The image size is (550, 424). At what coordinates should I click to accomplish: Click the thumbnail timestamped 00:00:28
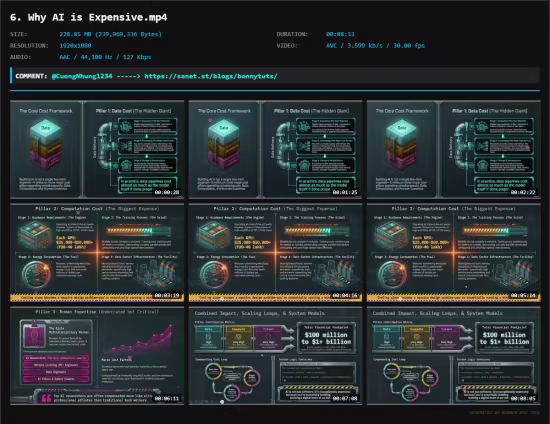point(97,149)
